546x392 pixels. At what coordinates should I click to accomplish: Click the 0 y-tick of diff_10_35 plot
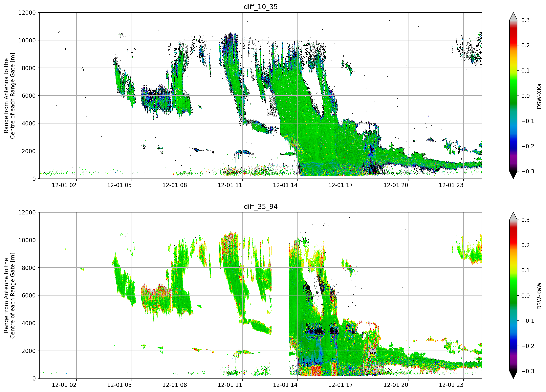tap(34, 179)
